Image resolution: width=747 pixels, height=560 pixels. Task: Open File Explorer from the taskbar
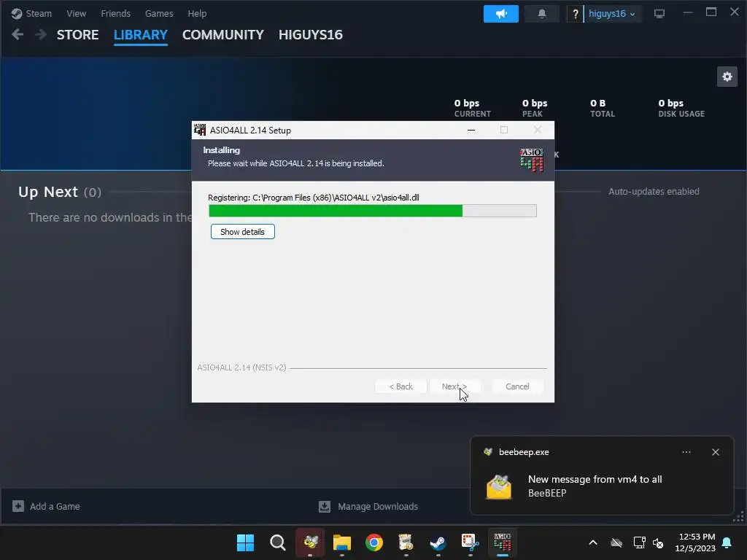click(x=342, y=542)
